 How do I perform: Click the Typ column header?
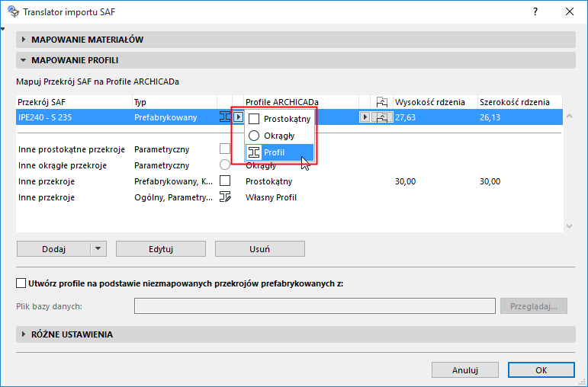click(175, 102)
